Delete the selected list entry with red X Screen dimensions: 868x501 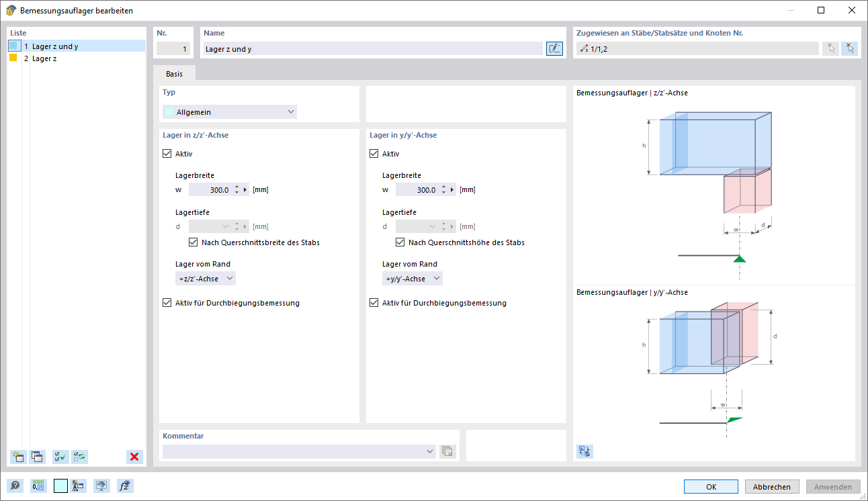pyautogui.click(x=134, y=457)
